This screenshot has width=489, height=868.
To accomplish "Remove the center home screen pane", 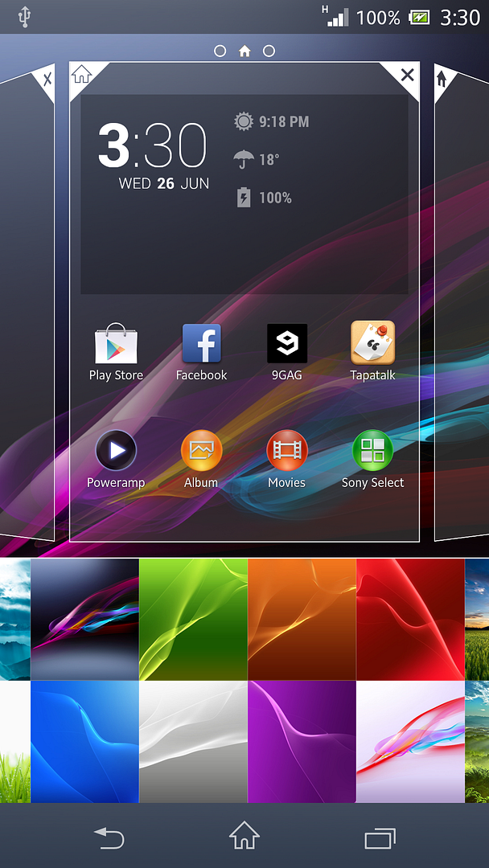I will [x=407, y=76].
